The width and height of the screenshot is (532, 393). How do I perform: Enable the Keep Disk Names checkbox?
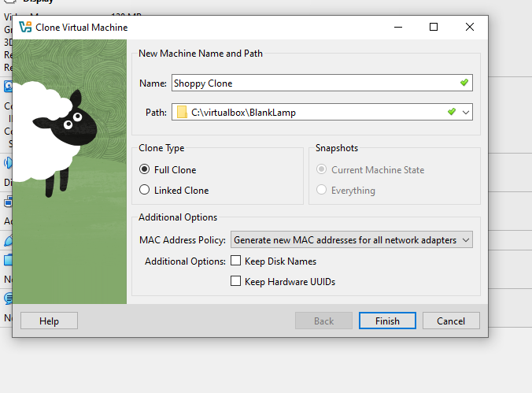[x=235, y=261]
